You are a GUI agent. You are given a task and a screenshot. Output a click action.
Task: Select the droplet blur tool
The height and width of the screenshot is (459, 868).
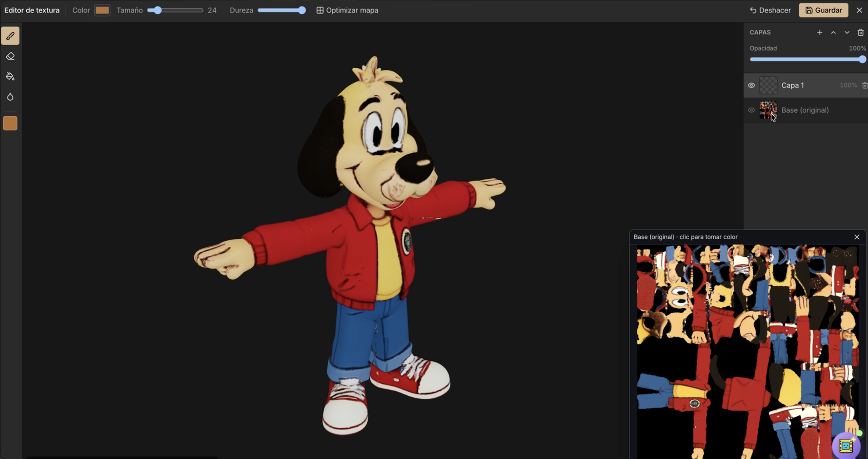click(x=10, y=97)
